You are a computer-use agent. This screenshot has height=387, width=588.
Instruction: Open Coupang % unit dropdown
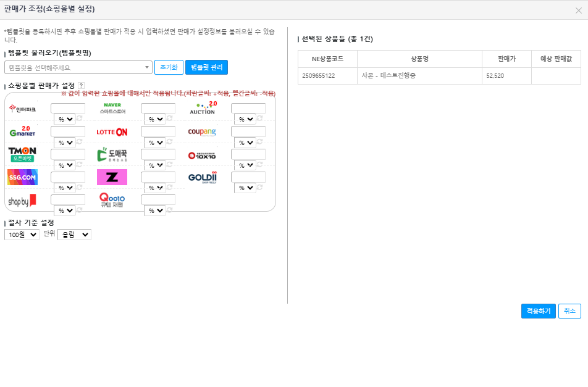tap(245, 143)
